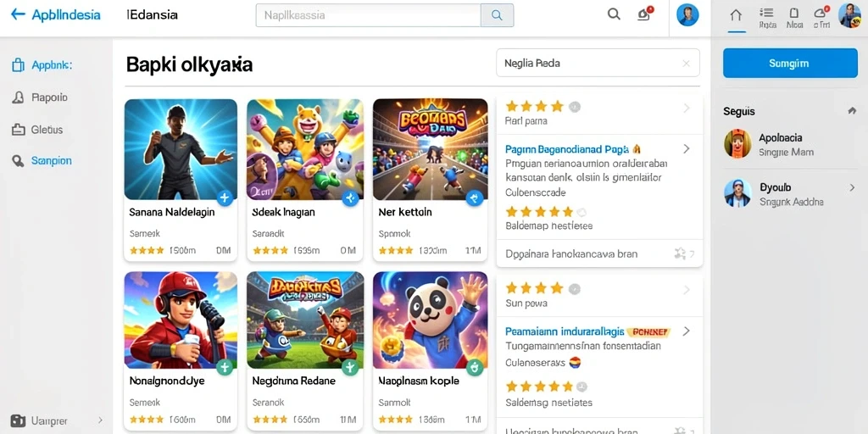The height and width of the screenshot is (434, 868).
Task: Click the five-star rating above Baldemap hestietee
Action: (539, 211)
